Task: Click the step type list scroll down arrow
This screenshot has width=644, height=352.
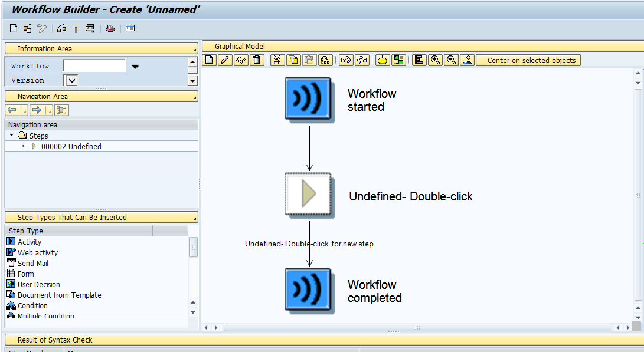Action: (193, 312)
